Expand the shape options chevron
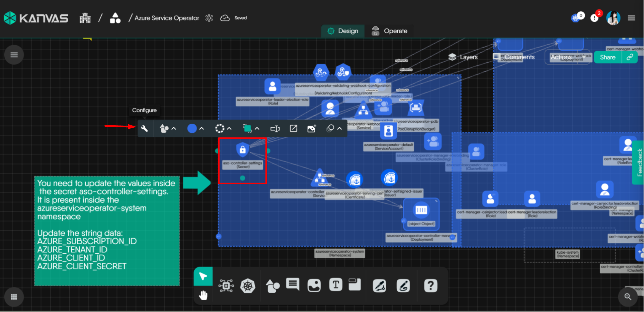Screen dimensions: 644x312 [174, 129]
